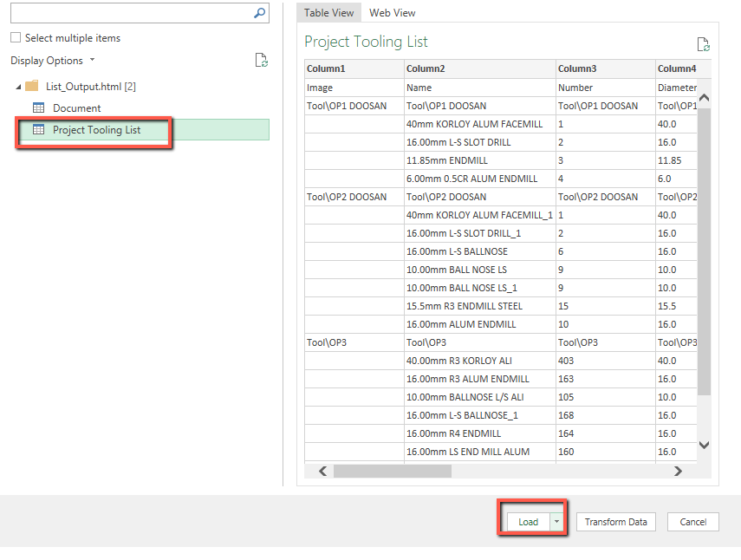The height and width of the screenshot is (560, 741).
Task: Open the Load button dropdown arrow
Action: point(556,522)
